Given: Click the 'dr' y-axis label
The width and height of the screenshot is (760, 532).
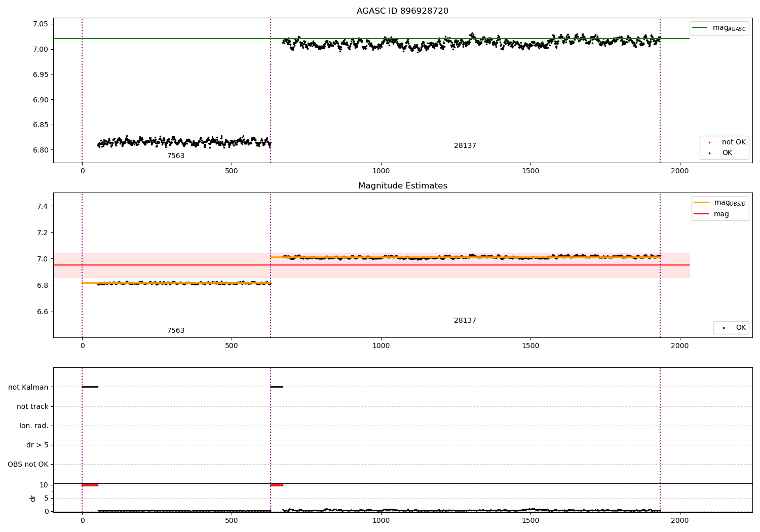Looking at the screenshot, I should (x=32, y=498).
